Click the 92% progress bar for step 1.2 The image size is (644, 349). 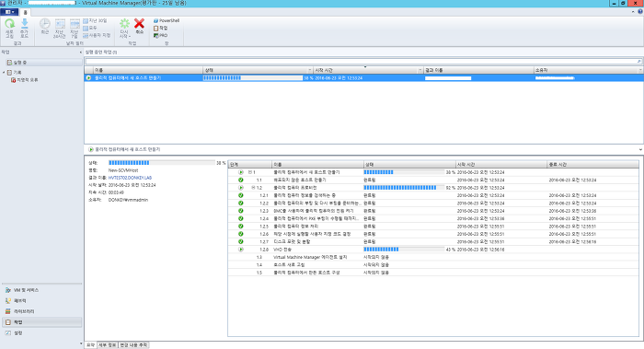coord(404,188)
